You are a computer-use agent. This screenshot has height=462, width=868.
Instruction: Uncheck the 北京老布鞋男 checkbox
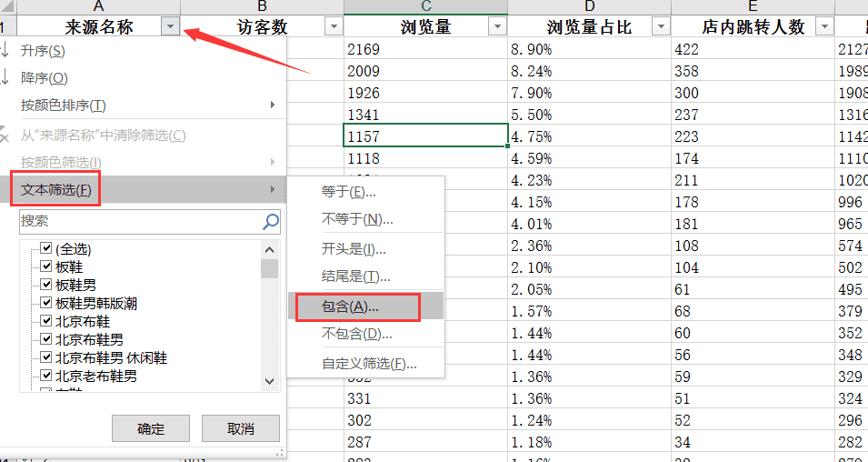46,376
